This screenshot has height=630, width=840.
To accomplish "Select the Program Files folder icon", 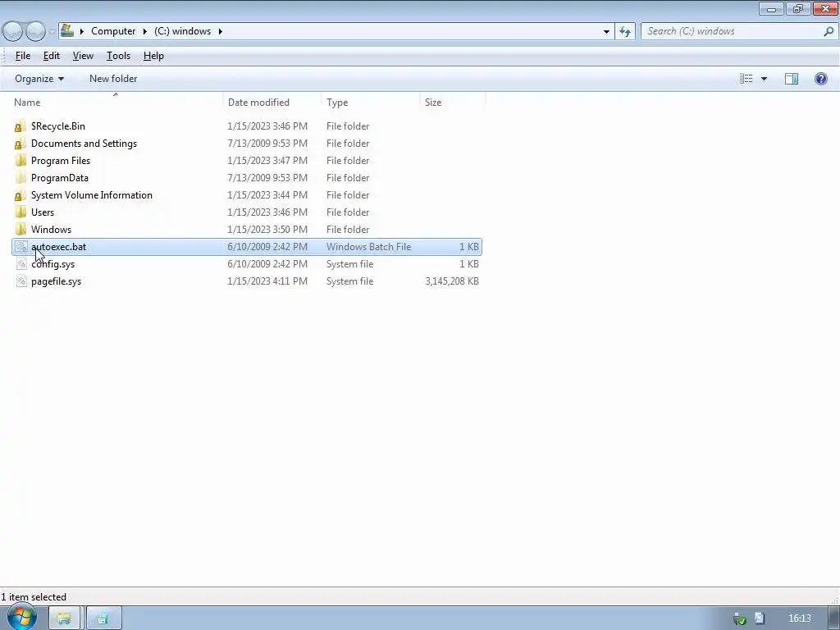I will coord(21,161).
